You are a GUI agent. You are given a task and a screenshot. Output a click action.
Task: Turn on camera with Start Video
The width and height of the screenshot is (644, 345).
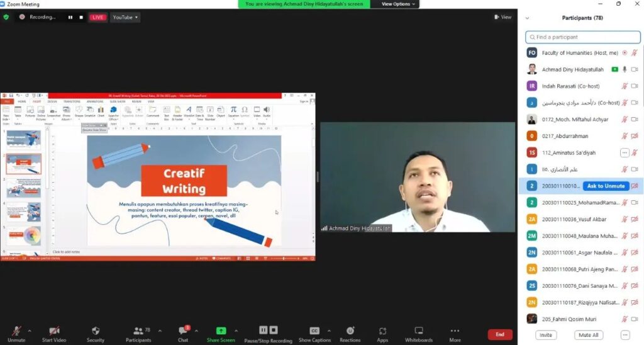[54, 331]
